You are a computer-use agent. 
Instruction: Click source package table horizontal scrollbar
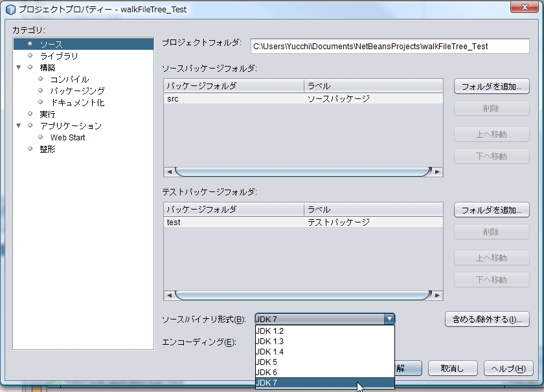coord(302,172)
